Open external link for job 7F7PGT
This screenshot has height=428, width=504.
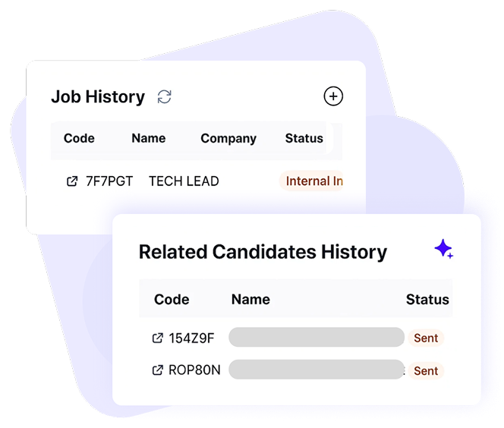click(73, 181)
